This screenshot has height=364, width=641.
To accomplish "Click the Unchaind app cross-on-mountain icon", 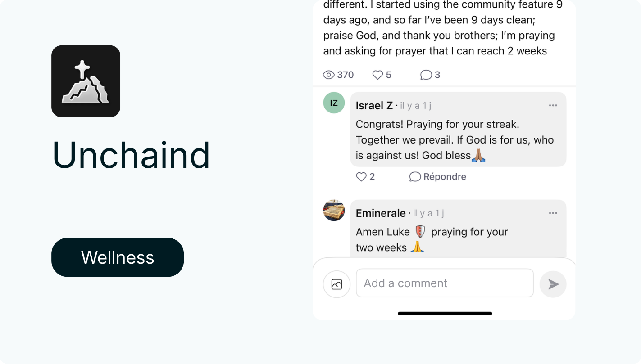I will click(86, 81).
